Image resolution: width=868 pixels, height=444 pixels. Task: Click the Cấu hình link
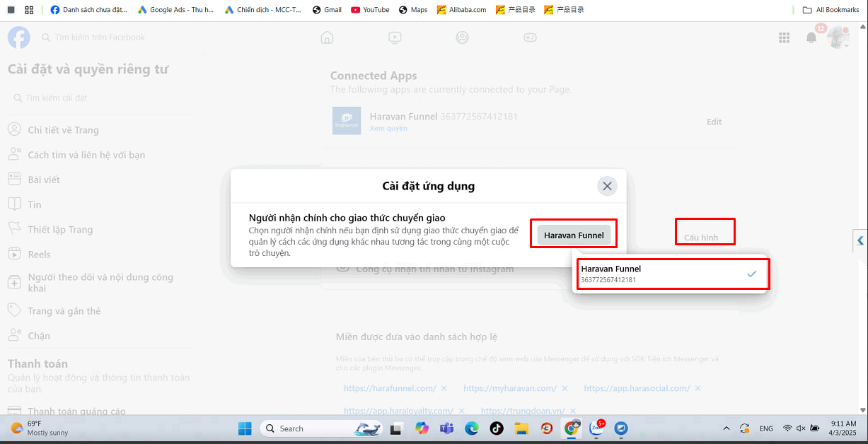[x=701, y=238]
